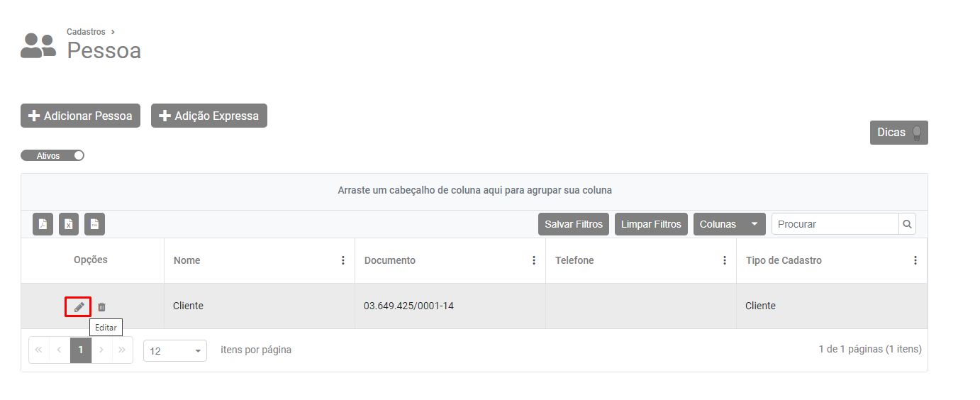Open the Cadastros breadcrumb link
This screenshot has width=980, height=400.
coord(86,32)
